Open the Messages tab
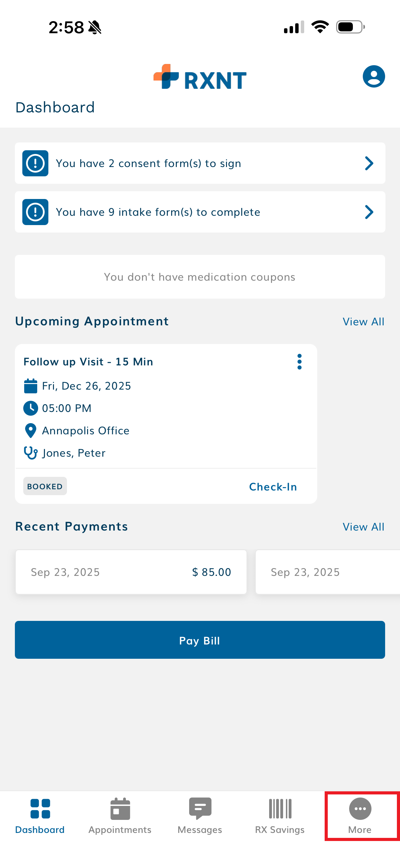The height and width of the screenshot is (868, 400). [200, 816]
